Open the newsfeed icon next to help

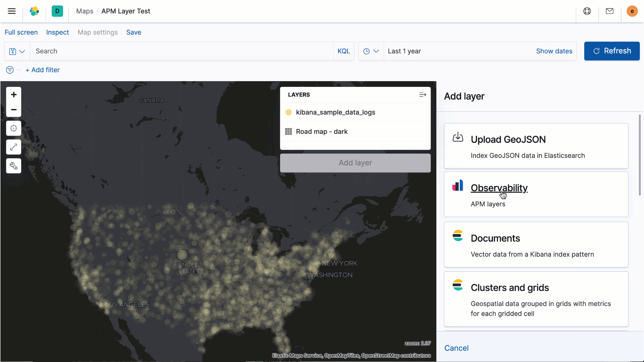click(609, 11)
